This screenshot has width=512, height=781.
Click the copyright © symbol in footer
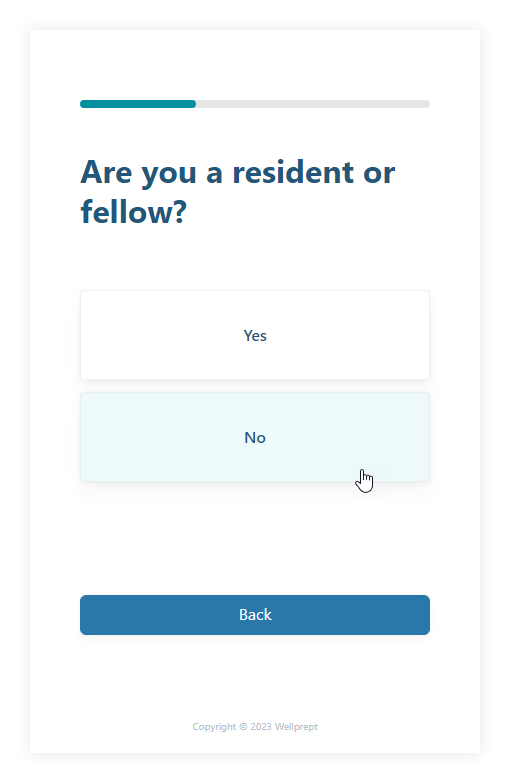pos(243,727)
